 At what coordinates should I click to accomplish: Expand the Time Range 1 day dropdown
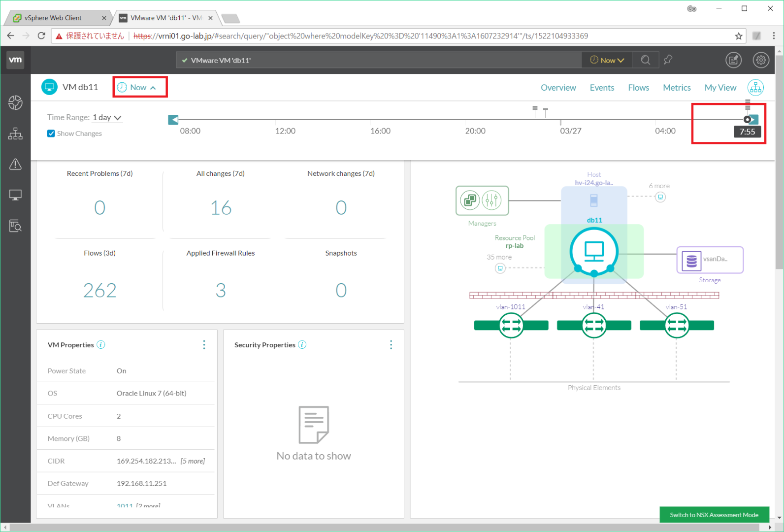(x=107, y=118)
